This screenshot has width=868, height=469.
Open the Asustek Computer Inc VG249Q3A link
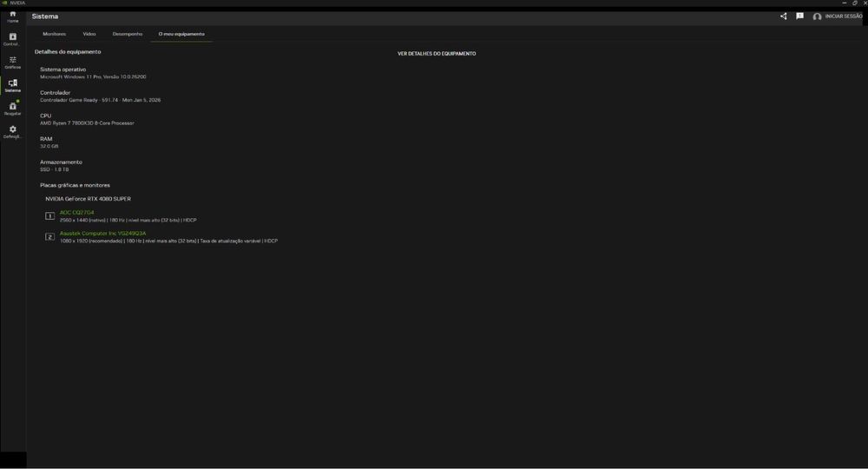(x=103, y=234)
